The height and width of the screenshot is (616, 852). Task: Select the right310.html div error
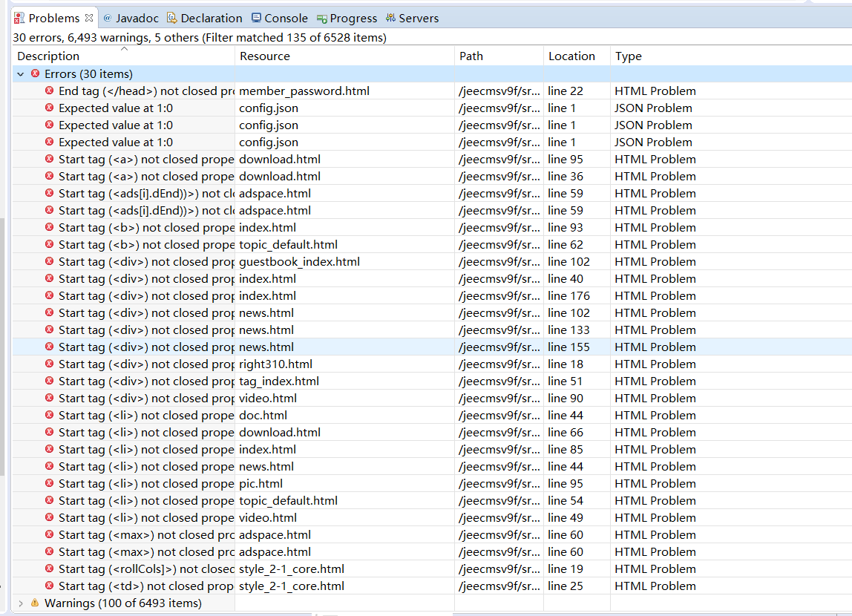tap(275, 364)
